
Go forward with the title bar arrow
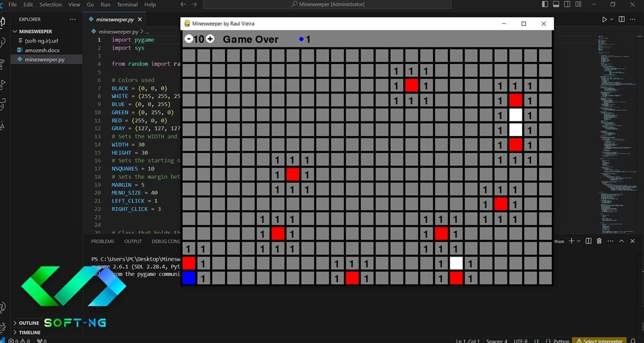point(194,4)
